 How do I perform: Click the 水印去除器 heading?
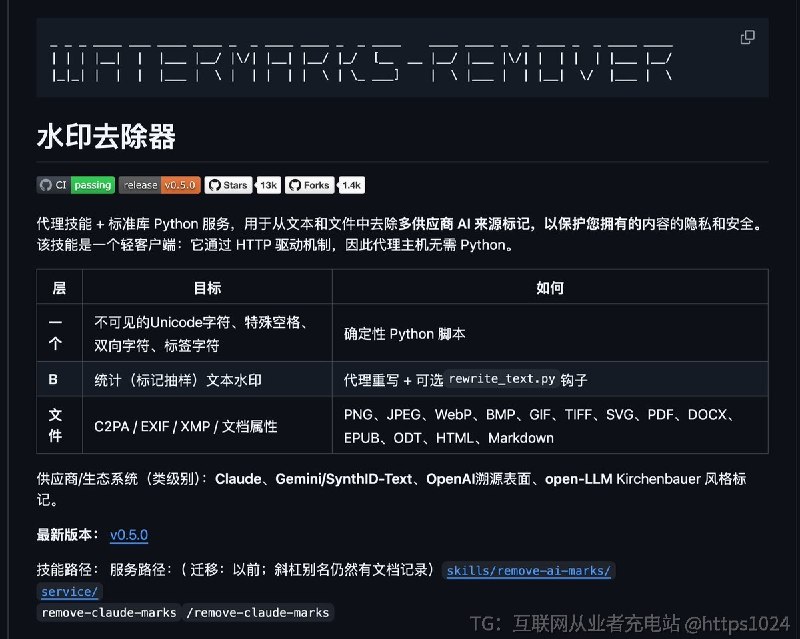click(x=106, y=137)
